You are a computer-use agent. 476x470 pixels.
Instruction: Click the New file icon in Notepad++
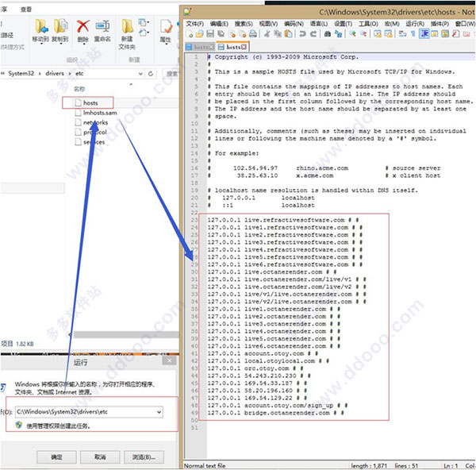click(190, 34)
